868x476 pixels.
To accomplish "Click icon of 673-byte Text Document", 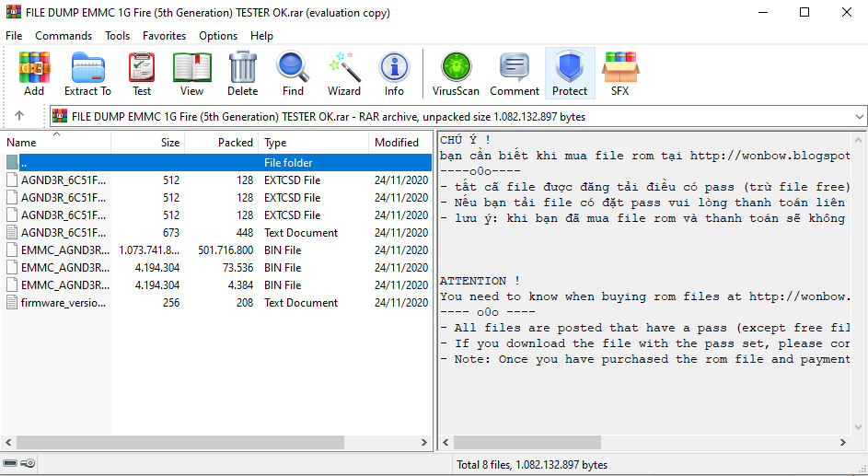I will [12, 232].
